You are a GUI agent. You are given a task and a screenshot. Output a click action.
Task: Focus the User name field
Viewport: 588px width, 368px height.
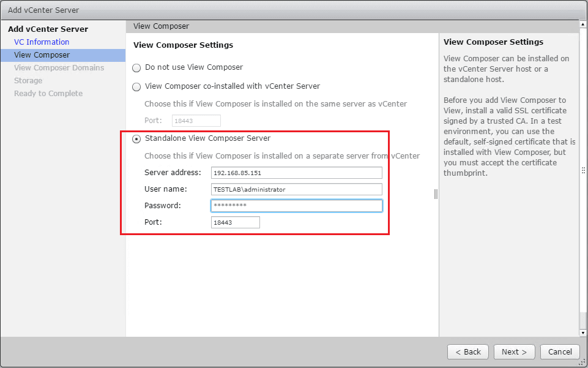pos(296,190)
